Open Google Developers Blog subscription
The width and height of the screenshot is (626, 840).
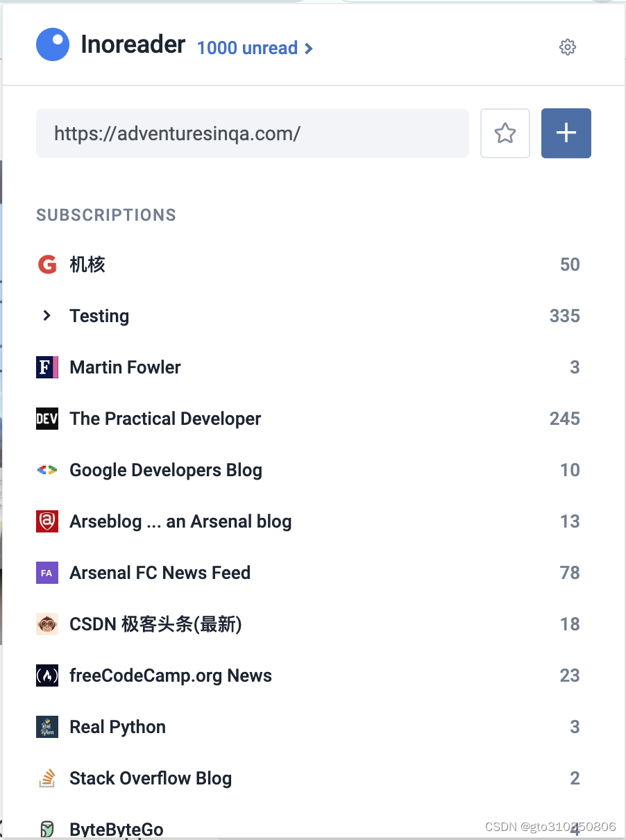pyautogui.click(x=166, y=470)
